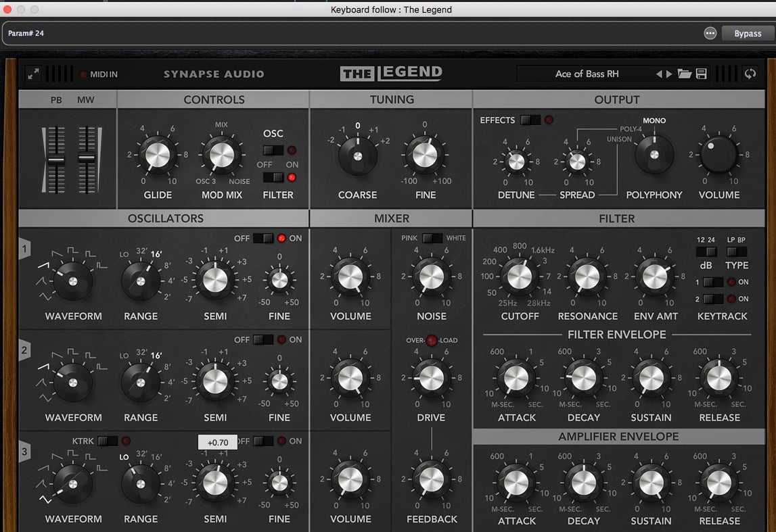
Task: Click Filter Envelope RELEASE knob
Action: [718, 379]
